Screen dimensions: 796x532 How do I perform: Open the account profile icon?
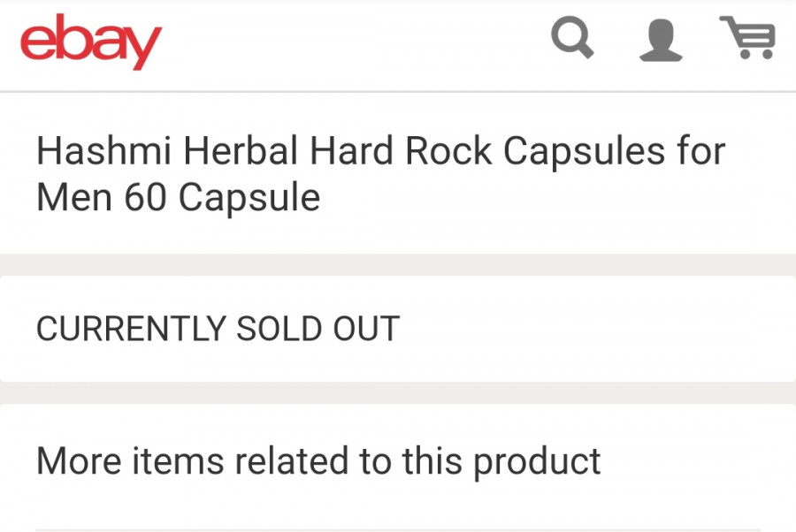coord(661,40)
